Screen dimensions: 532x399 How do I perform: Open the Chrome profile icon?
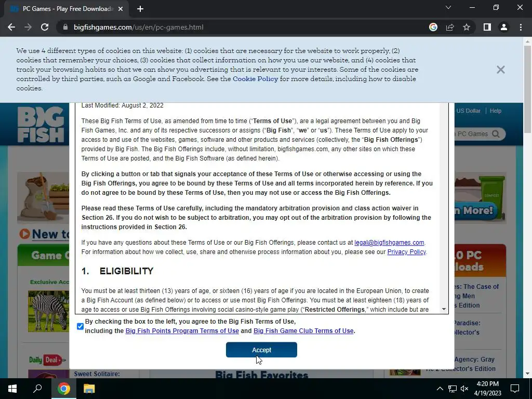tap(504, 27)
